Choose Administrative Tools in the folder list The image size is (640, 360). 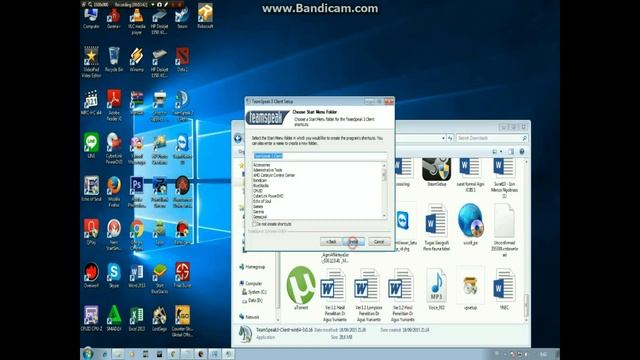(x=268, y=170)
